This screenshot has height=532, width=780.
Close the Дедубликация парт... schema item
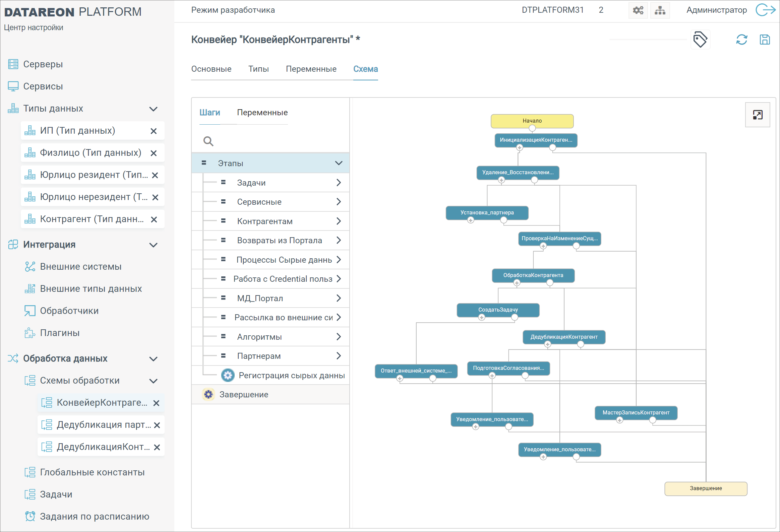pyautogui.click(x=157, y=425)
